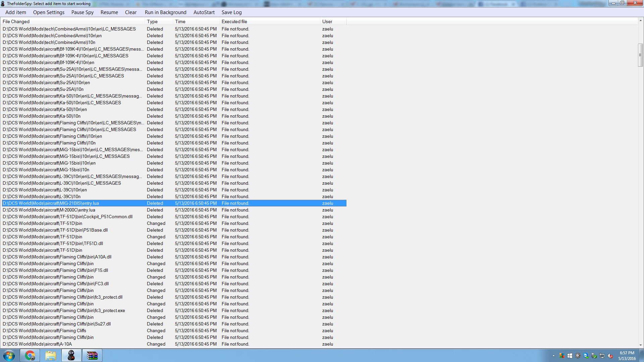
Task: Click the muted volume tray icon
Action: [610, 356]
